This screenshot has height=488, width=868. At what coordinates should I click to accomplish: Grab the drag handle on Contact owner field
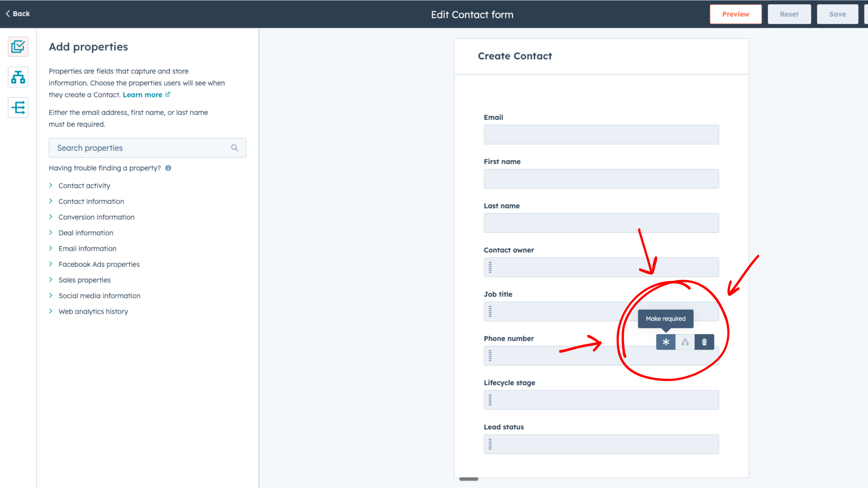pos(490,267)
